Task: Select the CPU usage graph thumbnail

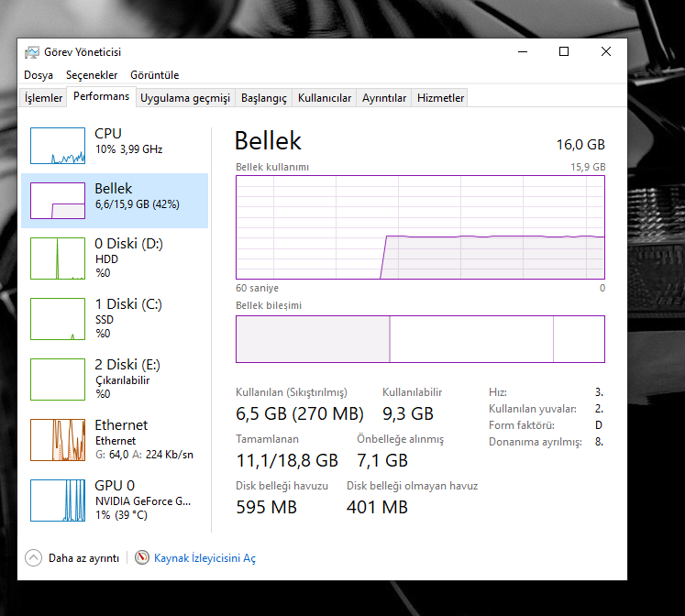Action: tap(58, 146)
